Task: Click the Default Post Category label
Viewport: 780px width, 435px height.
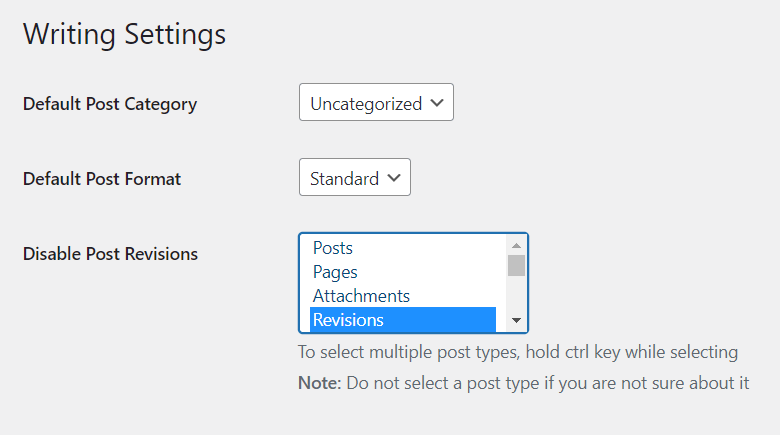Action: click(110, 104)
